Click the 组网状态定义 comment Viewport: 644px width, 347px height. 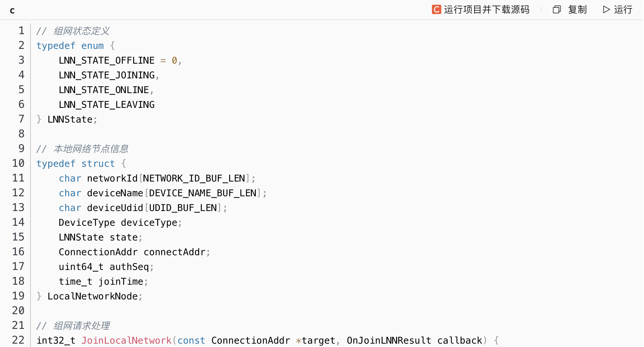click(81, 31)
